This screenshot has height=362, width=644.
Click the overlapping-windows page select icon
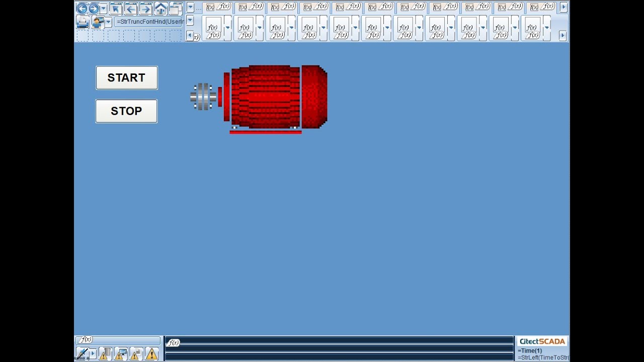point(176,9)
